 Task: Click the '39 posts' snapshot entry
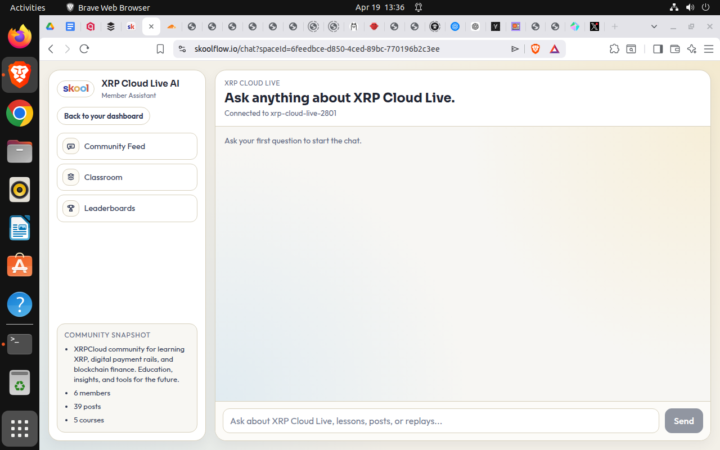point(87,406)
